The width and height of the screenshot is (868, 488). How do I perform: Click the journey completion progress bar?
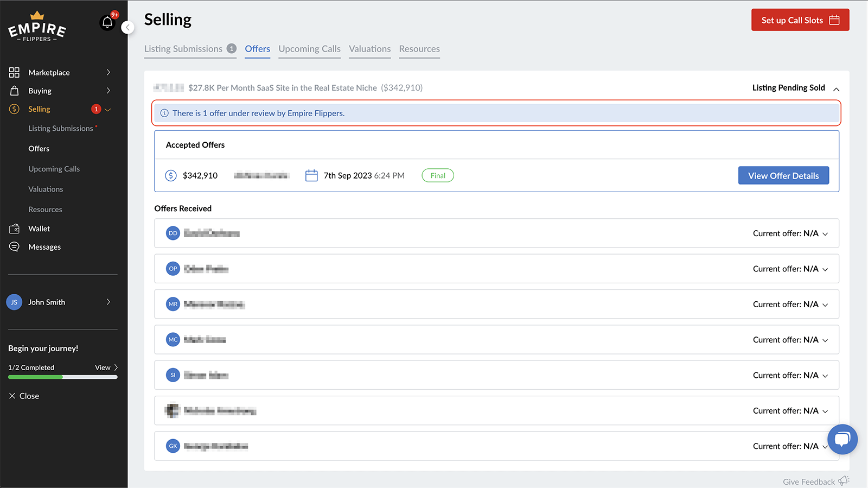(x=62, y=377)
